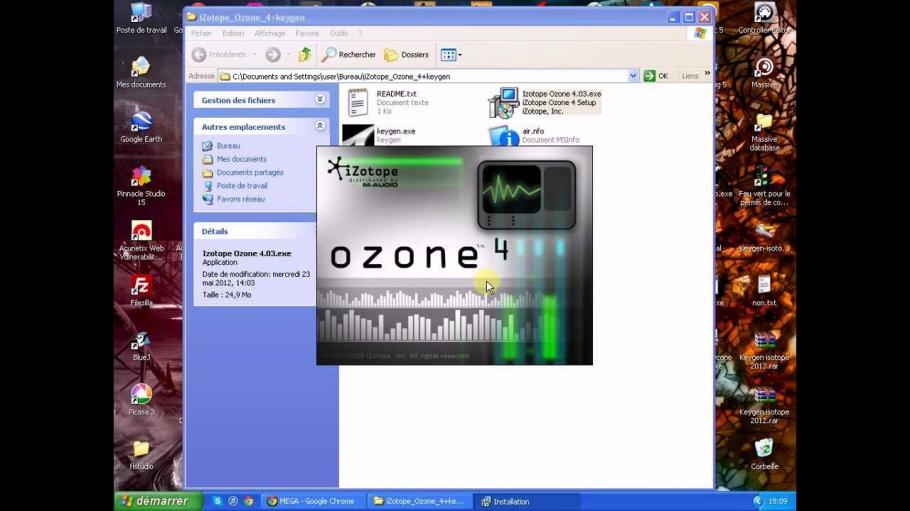Image resolution: width=910 pixels, height=511 pixels.
Task: Open Outils menu
Action: 339,34
